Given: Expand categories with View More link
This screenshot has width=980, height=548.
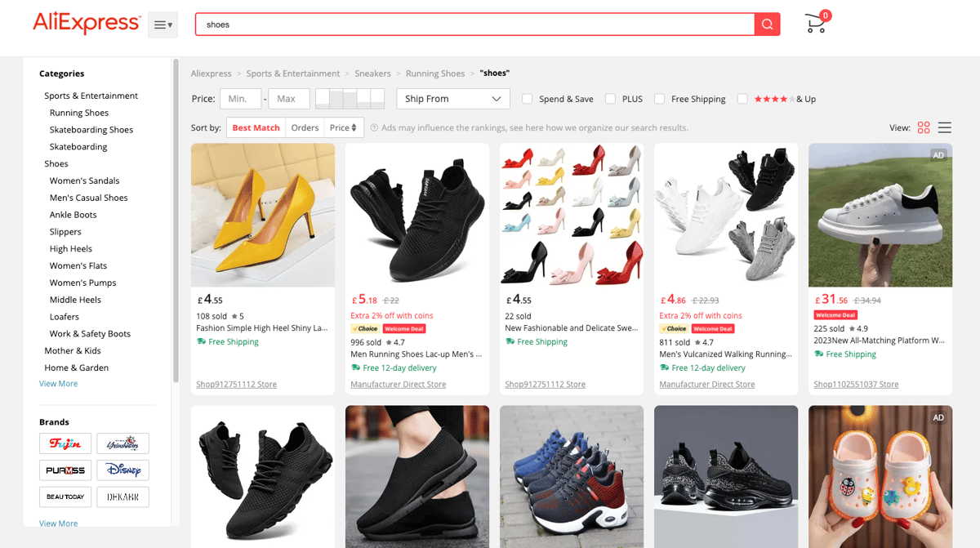Looking at the screenshot, I should 59,384.
